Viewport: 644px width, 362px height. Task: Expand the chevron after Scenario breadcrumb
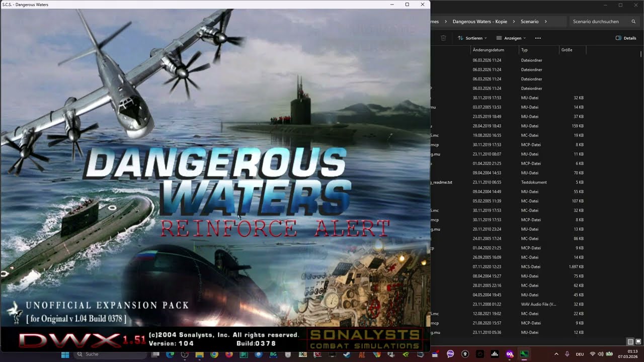click(x=545, y=22)
